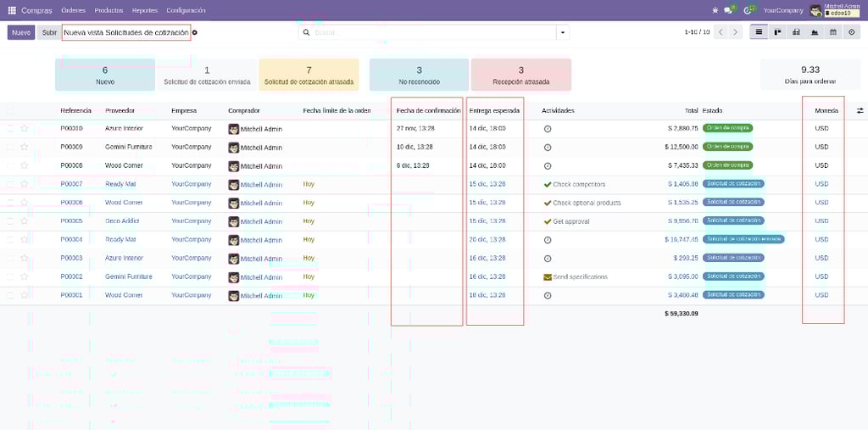
Task: Open the activities clock icon in navbar
Action: point(748,10)
